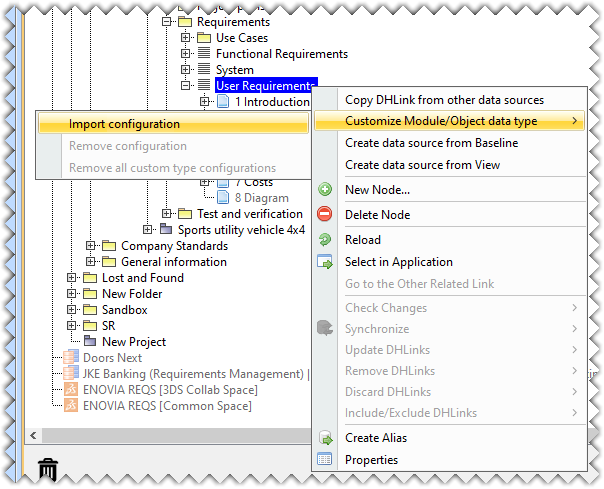604x489 pixels.
Task: Select the New Project tree item
Action: pos(134,341)
